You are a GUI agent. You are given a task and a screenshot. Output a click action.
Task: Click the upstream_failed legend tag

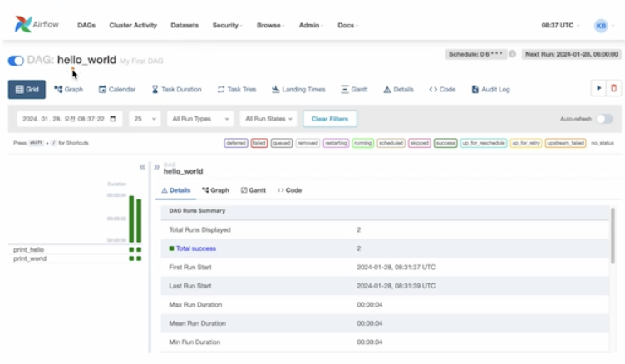[x=566, y=143]
